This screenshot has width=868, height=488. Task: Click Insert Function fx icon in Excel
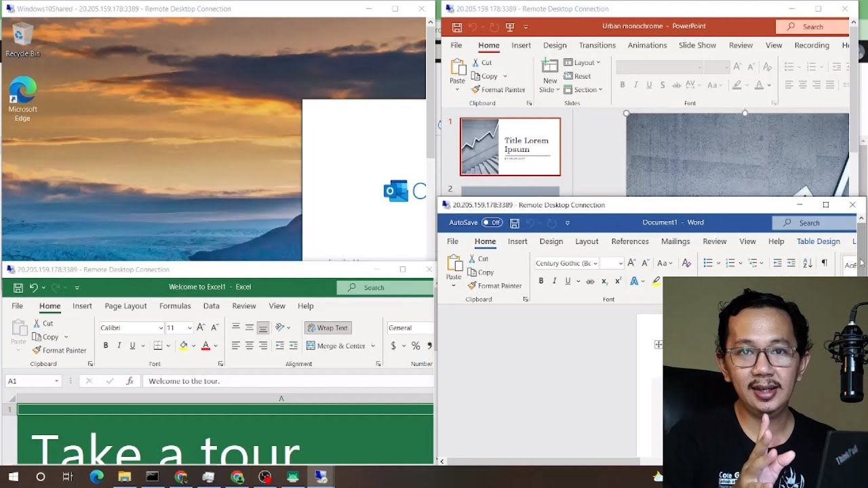coord(130,382)
